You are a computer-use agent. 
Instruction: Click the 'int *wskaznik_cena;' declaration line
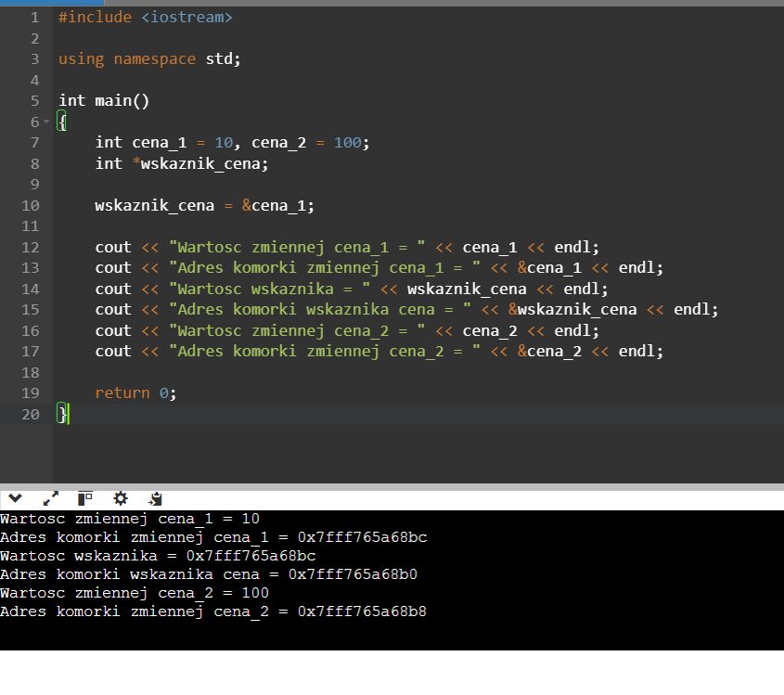coord(181,163)
